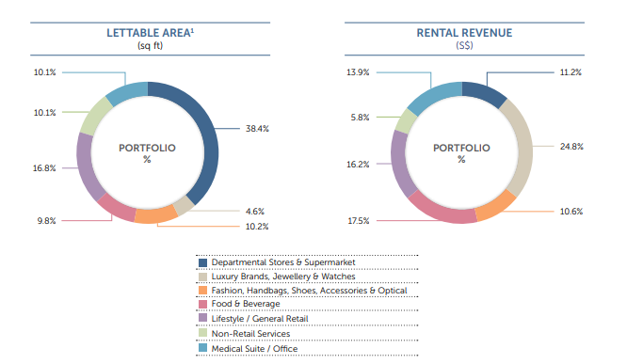This screenshot has height=364, width=643.
Task: Click the 10.6% Fashion revenue label
Action: point(571,212)
